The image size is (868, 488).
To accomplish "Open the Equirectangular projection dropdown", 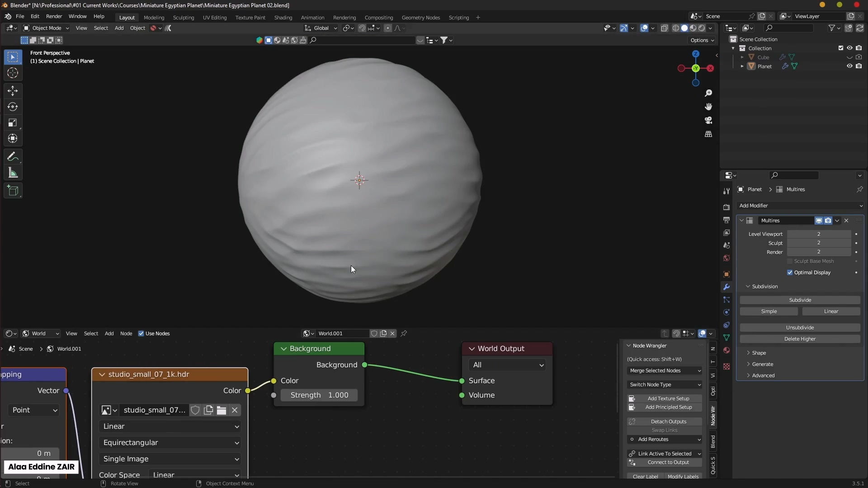I will tap(170, 443).
